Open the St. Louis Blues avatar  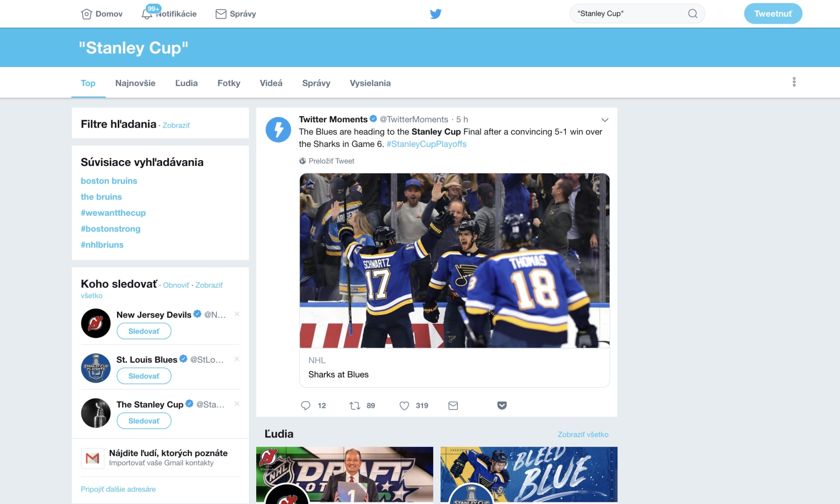click(x=96, y=368)
